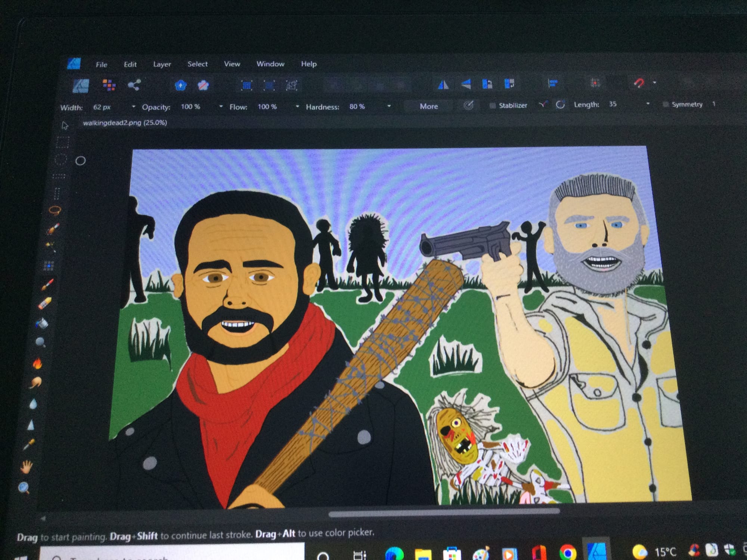Expand the Width value dropdown
The height and width of the screenshot is (560, 747).
coord(133,107)
